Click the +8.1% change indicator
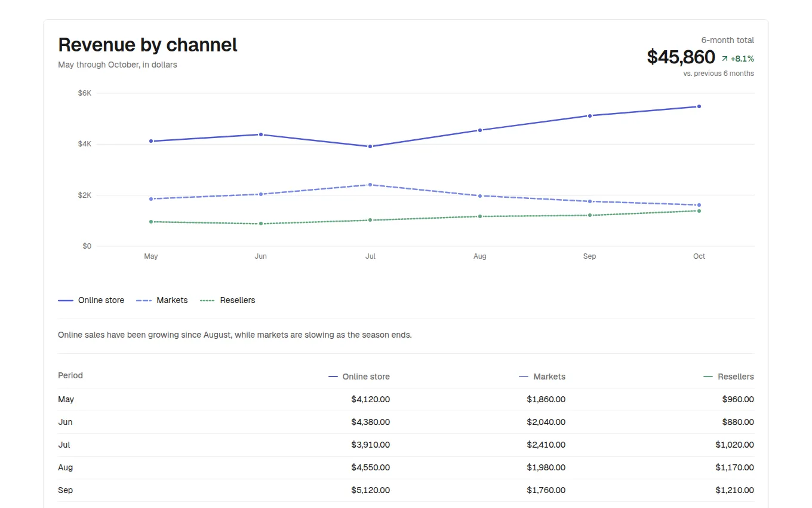This screenshot has width=812, height=508. coord(742,59)
